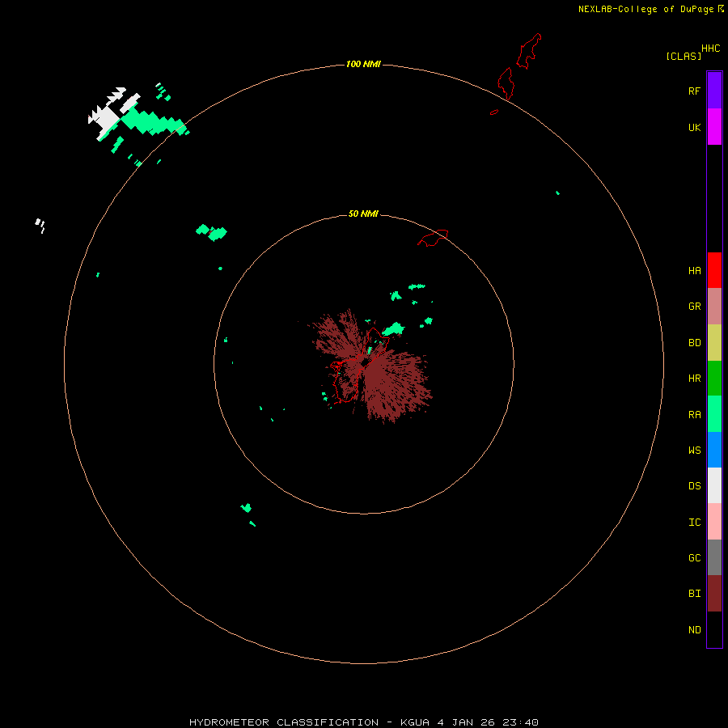Click the HR legend label

click(694, 379)
